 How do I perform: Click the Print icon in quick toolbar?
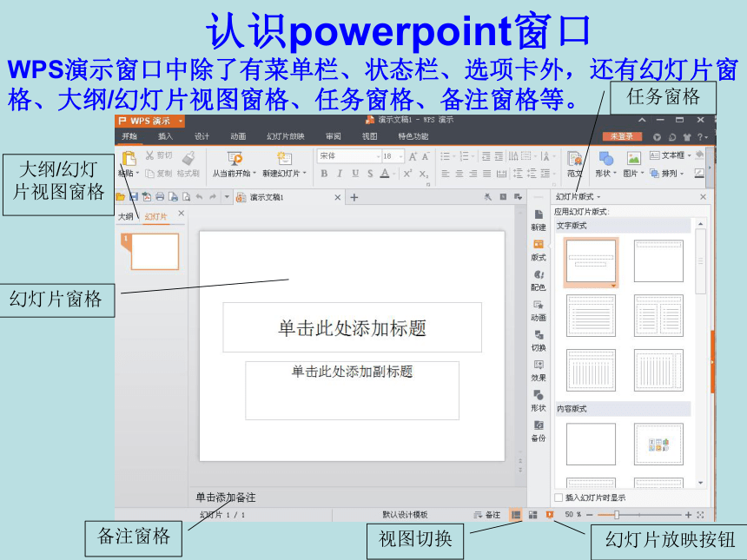[160, 197]
